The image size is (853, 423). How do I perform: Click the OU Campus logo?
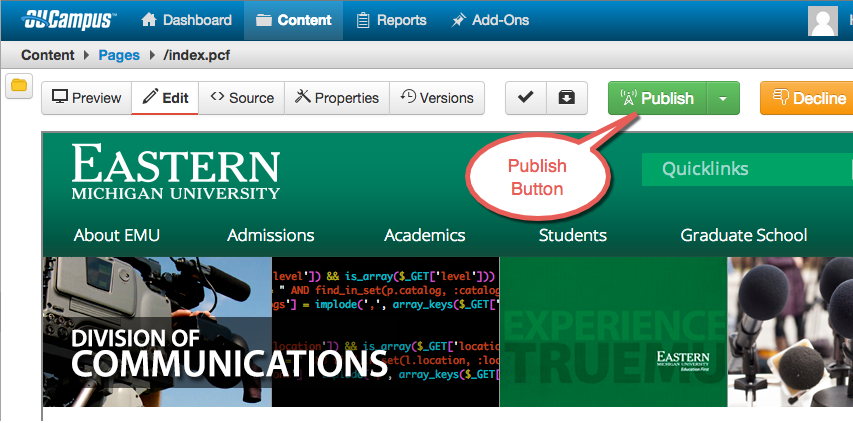coord(69,20)
